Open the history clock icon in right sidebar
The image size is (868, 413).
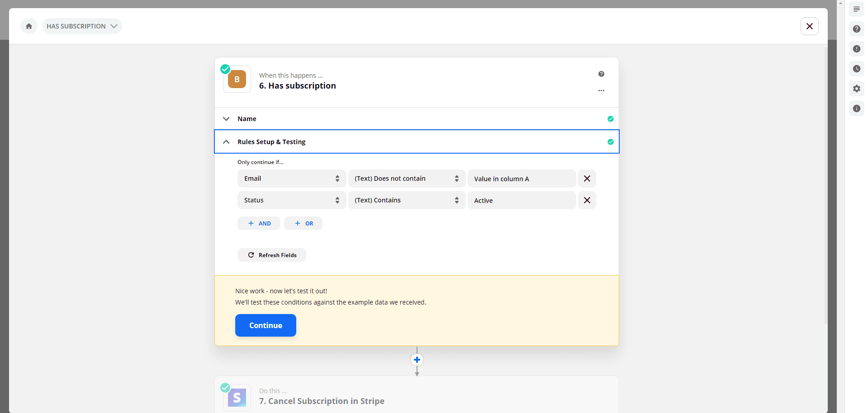coord(857,69)
